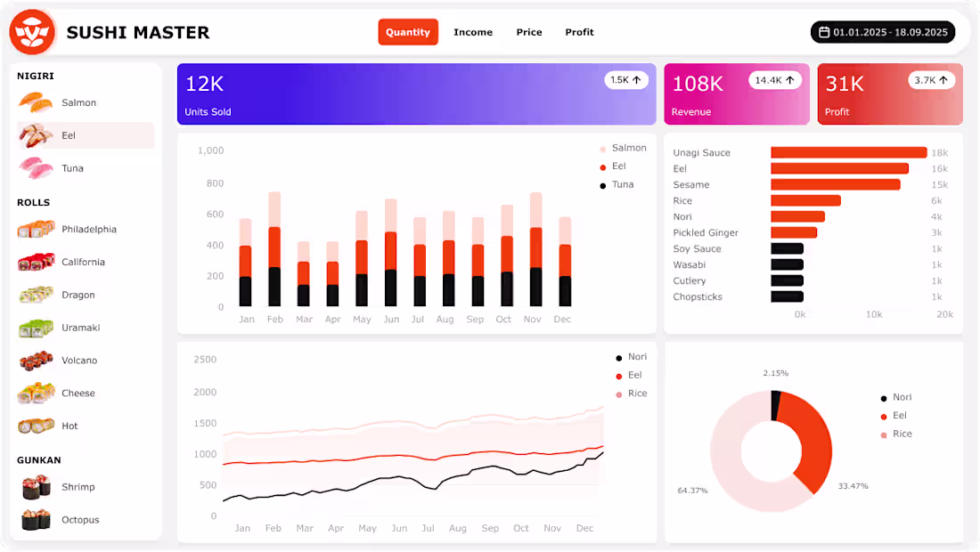Click the calendar icon in date range

[x=824, y=32]
